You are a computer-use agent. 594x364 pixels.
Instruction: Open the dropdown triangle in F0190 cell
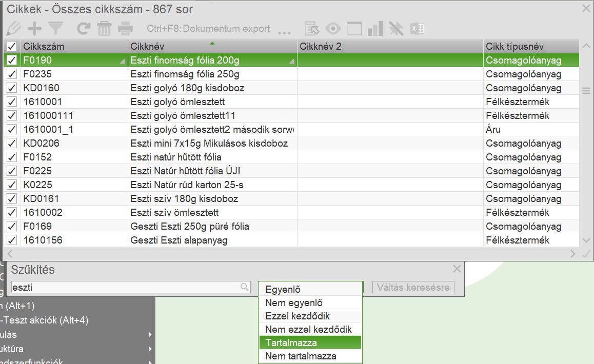pos(123,62)
